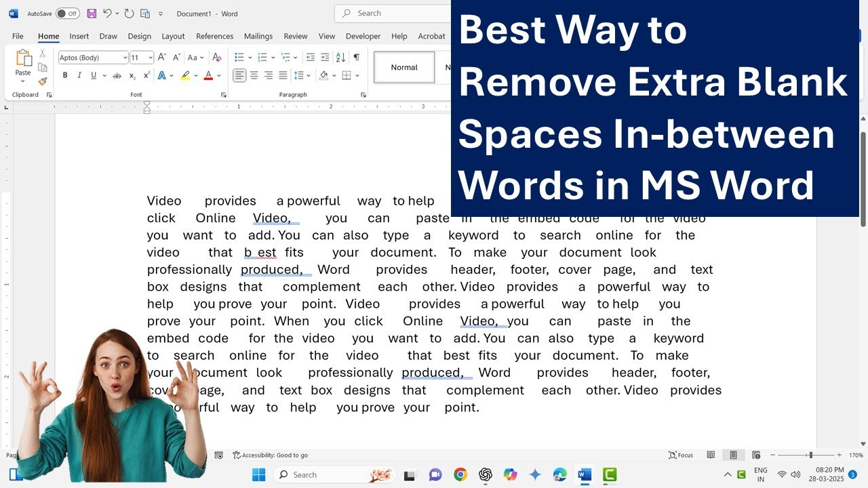Click the Paste clipboard icon
This screenshot has width=868, height=488.
(x=23, y=59)
